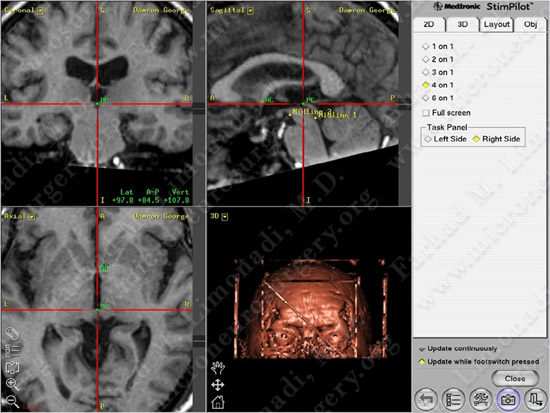The height and width of the screenshot is (413, 550).
Task: Click the Close button
Action: [515, 379]
